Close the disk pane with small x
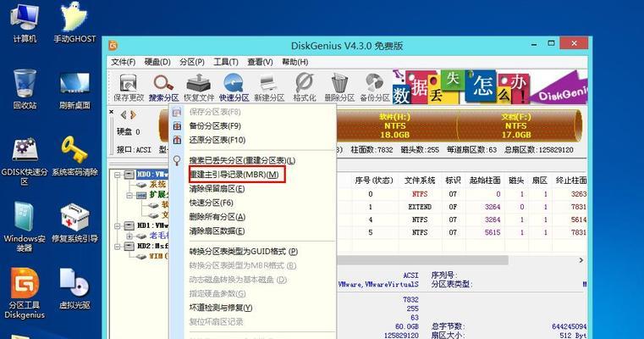The height and width of the screenshot is (339, 644). (112, 112)
